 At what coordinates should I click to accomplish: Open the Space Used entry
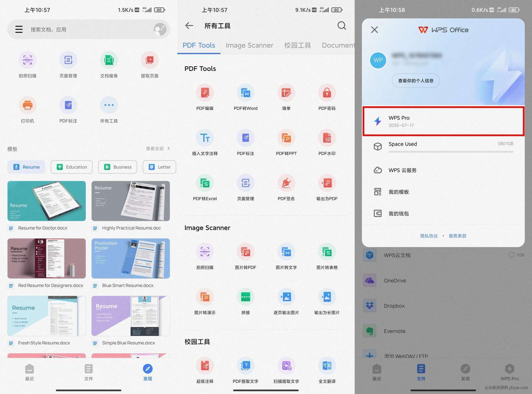pos(443,146)
